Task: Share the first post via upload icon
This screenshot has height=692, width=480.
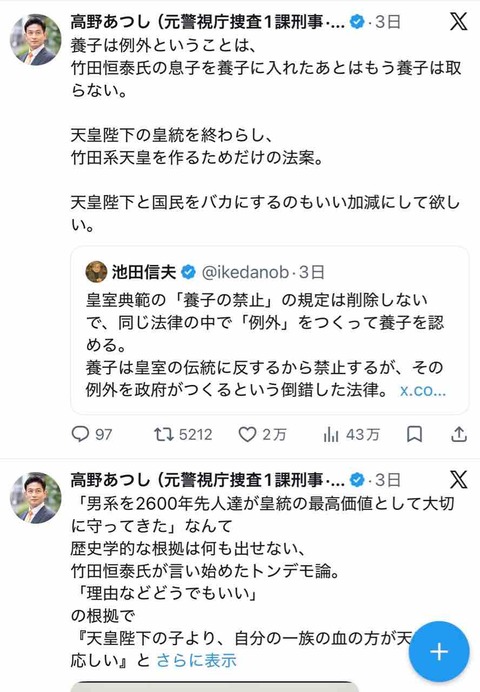Action: (x=459, y=434)
